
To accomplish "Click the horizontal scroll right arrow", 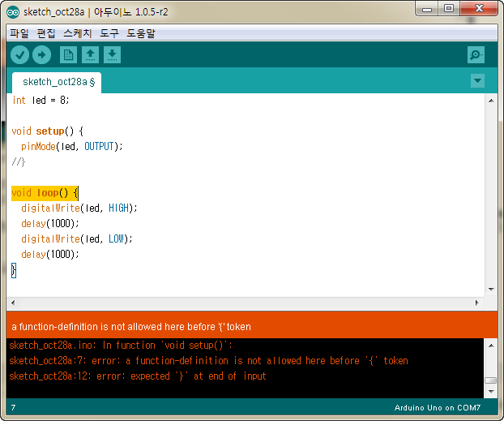I will point(477,303).
